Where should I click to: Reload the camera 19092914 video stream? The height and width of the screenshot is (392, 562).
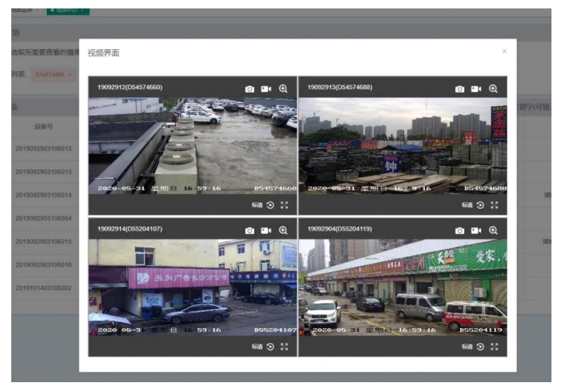click(271, 346)
